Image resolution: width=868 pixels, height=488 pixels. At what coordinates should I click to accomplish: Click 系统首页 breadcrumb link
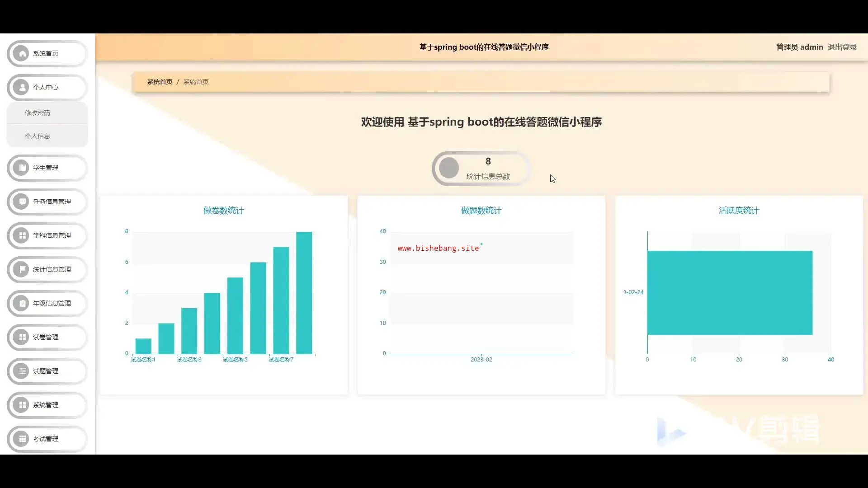coord(160,82)
